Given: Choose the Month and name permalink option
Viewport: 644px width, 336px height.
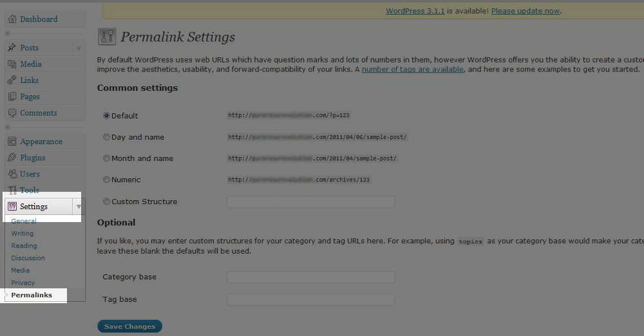Looking at the screenshot, I should 106,158.
